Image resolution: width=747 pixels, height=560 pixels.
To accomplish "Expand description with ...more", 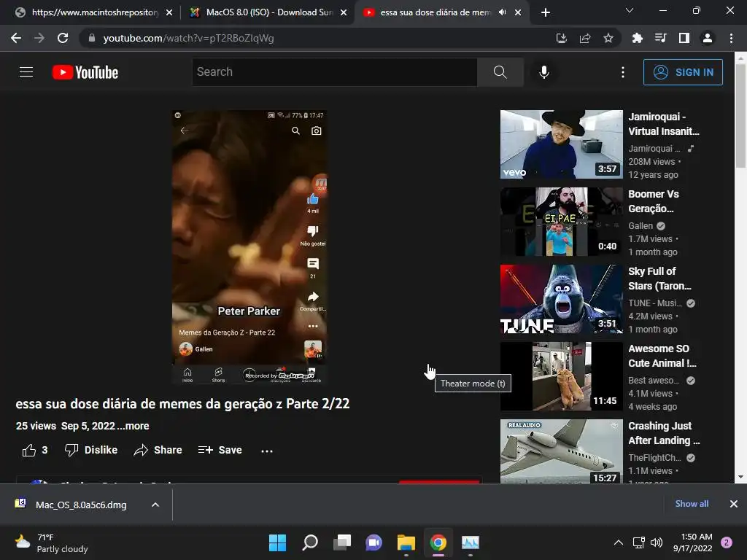I will tap(133, 426).
